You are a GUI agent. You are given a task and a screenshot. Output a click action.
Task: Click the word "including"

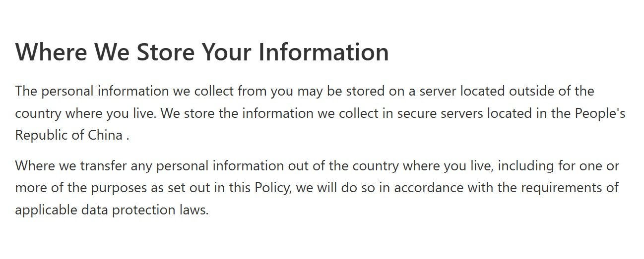tap(521, 166)
